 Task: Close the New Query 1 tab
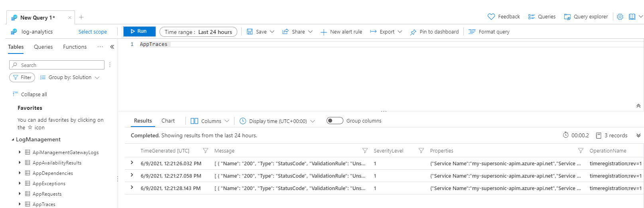[x=70, y=18]
